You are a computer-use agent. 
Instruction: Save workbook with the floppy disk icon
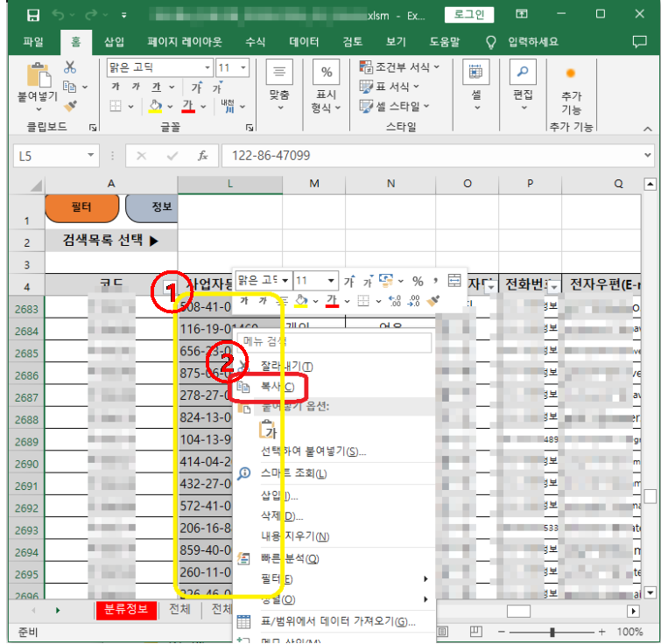point(32,16)
